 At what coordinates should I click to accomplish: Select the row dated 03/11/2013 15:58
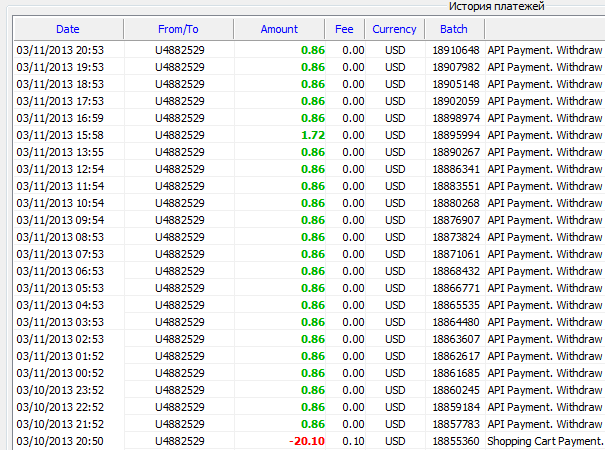pos(59,135)
